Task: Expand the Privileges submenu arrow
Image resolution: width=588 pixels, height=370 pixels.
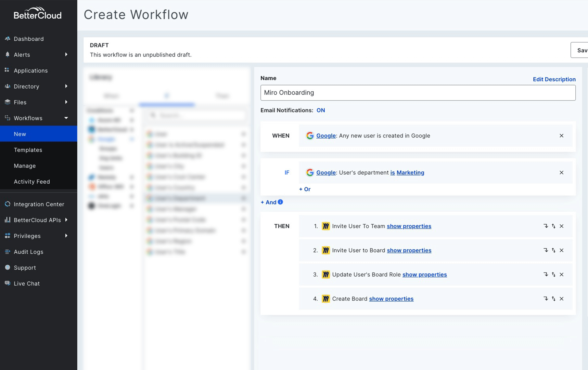Action: pos(66,235)
